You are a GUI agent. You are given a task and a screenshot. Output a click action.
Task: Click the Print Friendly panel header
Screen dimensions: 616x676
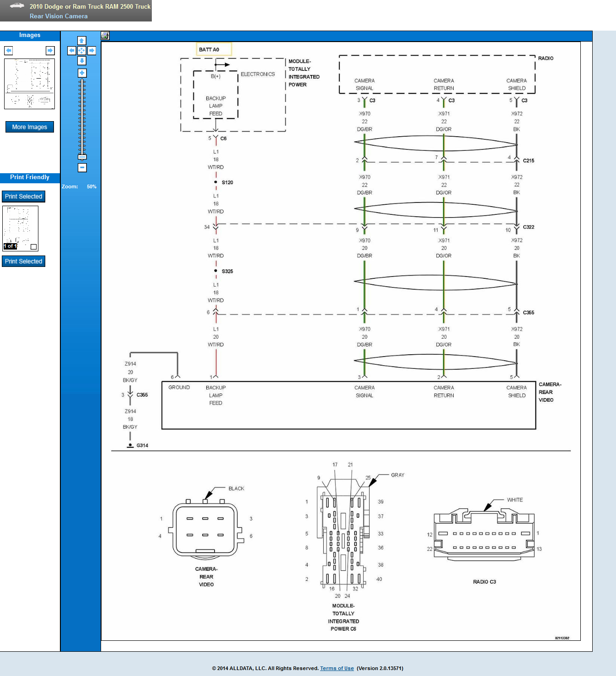point(30,177)
